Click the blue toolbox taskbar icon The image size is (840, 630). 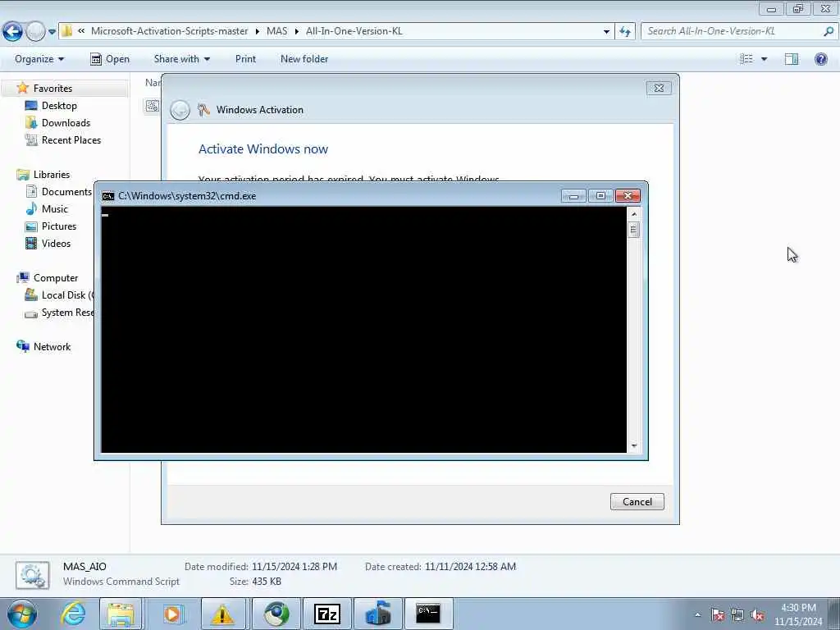(x=377, y=614)
